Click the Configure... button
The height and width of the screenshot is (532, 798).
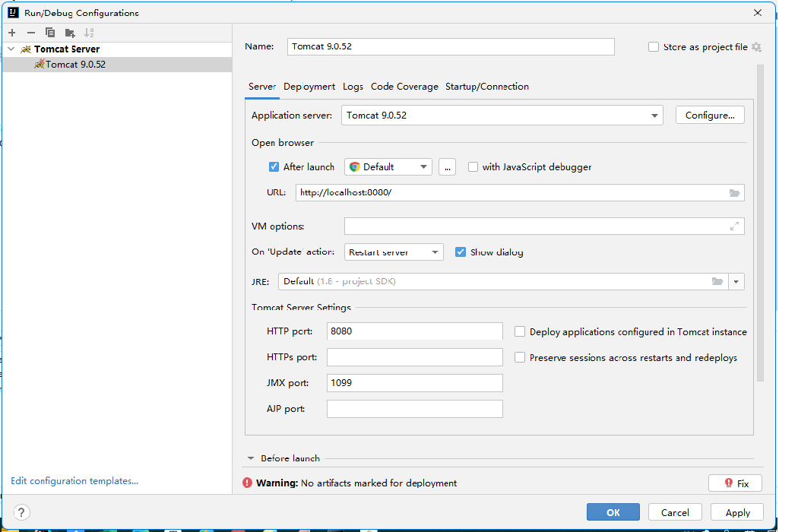(710, 115)
